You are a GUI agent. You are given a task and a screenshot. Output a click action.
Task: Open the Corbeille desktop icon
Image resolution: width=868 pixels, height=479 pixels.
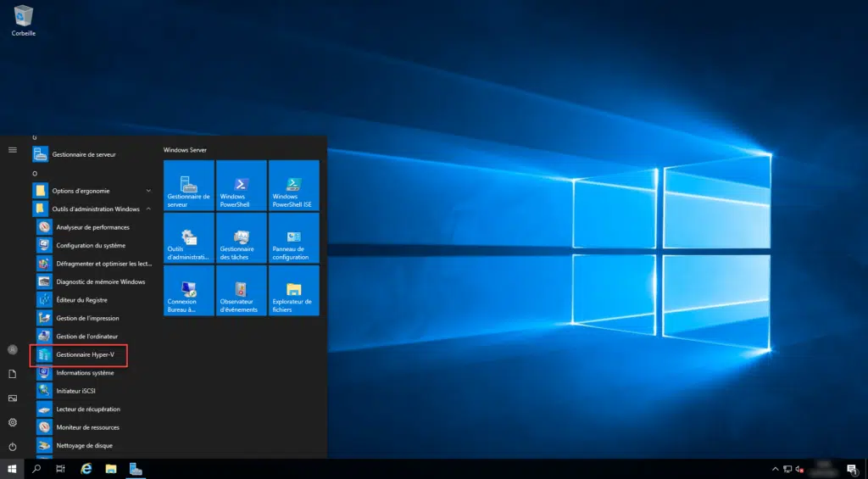[x=23, y=20]
